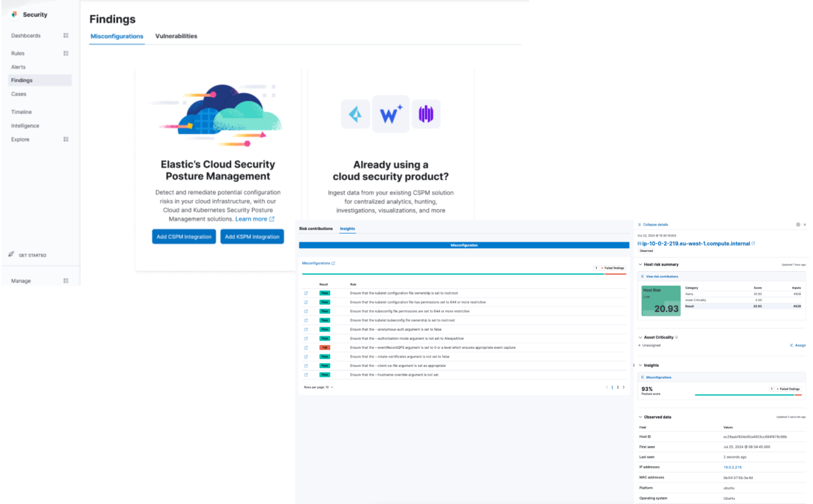Screen dimensions: 813x504
Task: Switch to the Misconfigurations tab
Action: coord(117,36)
